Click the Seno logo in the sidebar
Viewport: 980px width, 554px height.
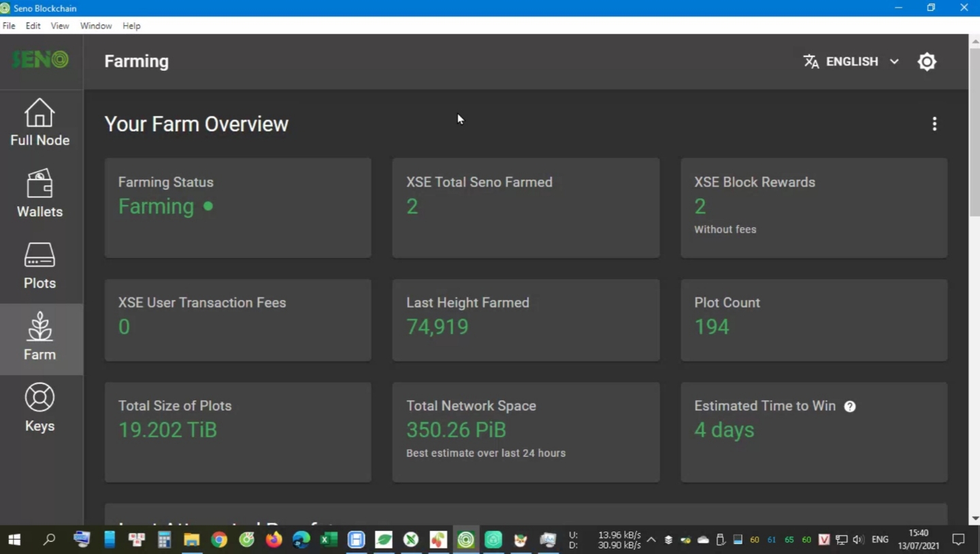click(x=40, y=60)
